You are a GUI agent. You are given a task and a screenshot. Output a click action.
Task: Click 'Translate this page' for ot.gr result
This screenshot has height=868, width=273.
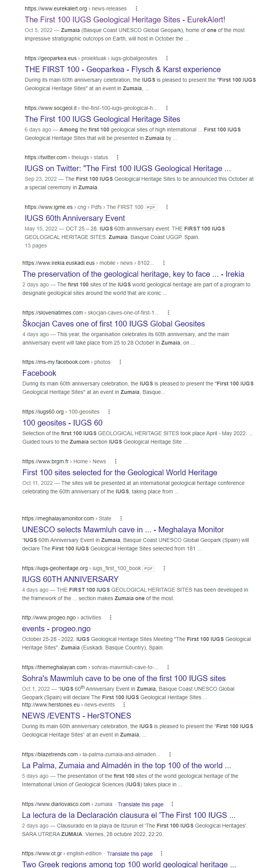tap(130, 854)
